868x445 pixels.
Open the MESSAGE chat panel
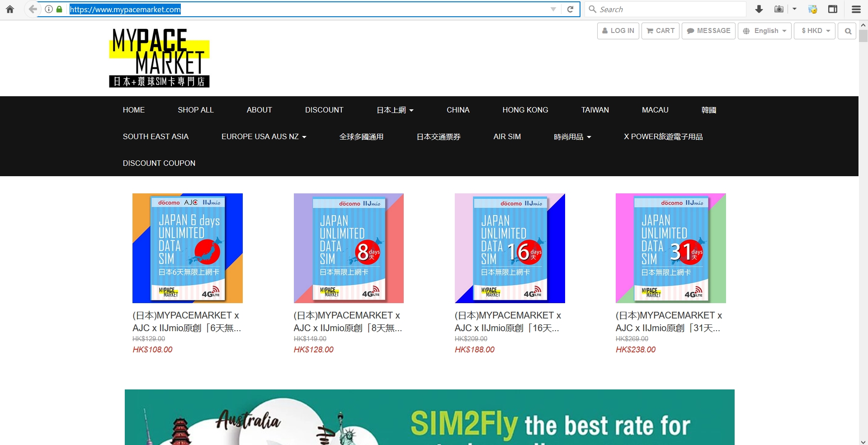coord(708,31)
